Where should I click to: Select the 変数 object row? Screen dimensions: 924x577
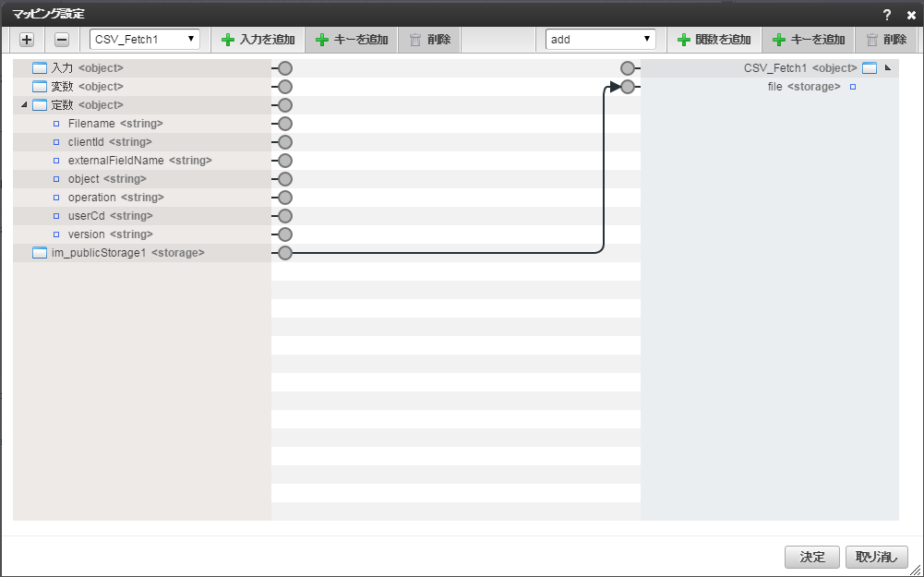142,87
